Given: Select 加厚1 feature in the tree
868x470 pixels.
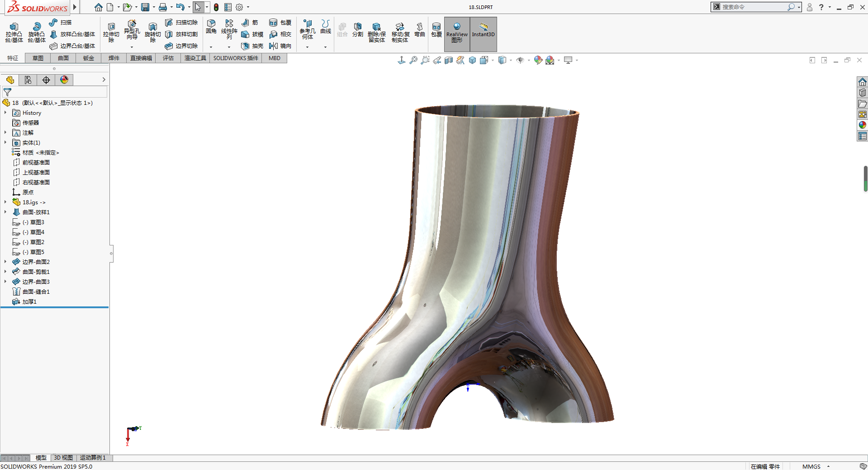Looking at the screenshot, I should tap(29, 301).
